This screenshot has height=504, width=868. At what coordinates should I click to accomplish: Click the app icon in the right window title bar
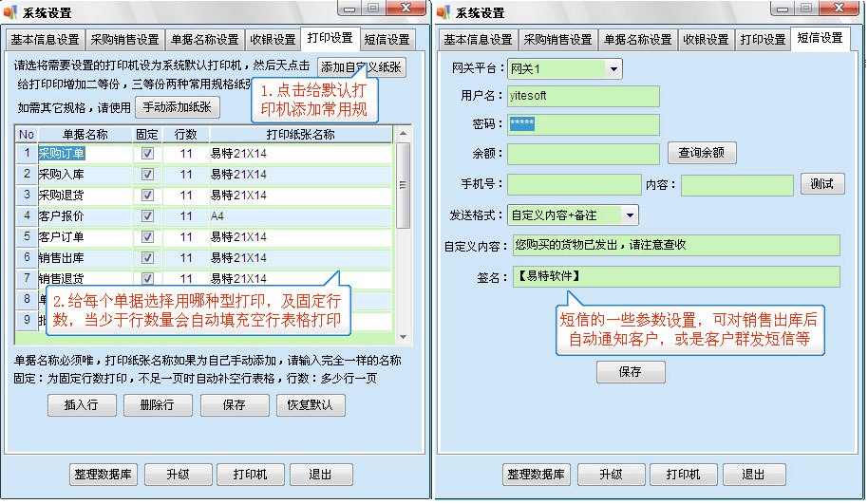444,12
